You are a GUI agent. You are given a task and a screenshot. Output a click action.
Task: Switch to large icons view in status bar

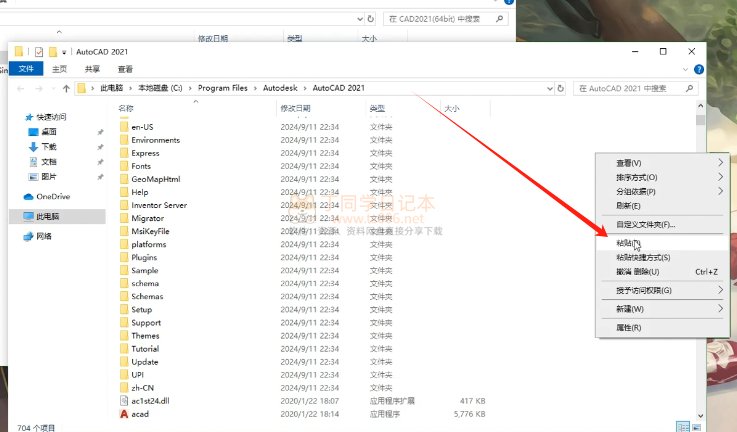pyautogui.click(x=696, y=426)
